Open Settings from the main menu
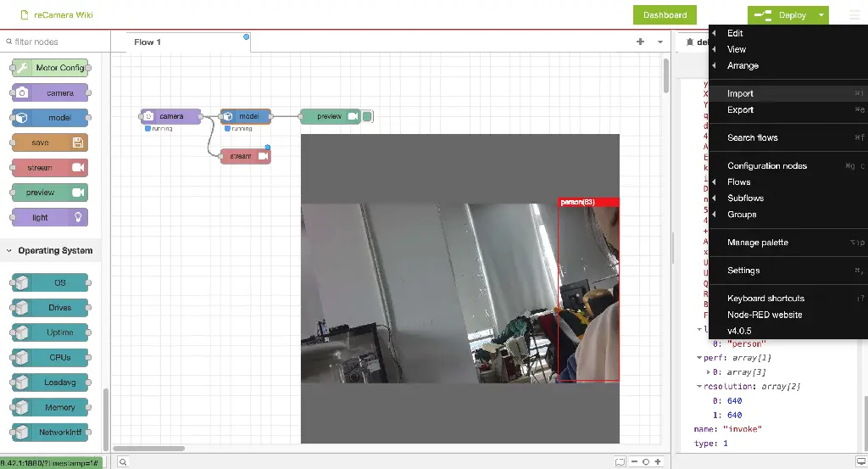Viewport: 868px width, 469px height. pyautogui.click(x=743, y=271)
